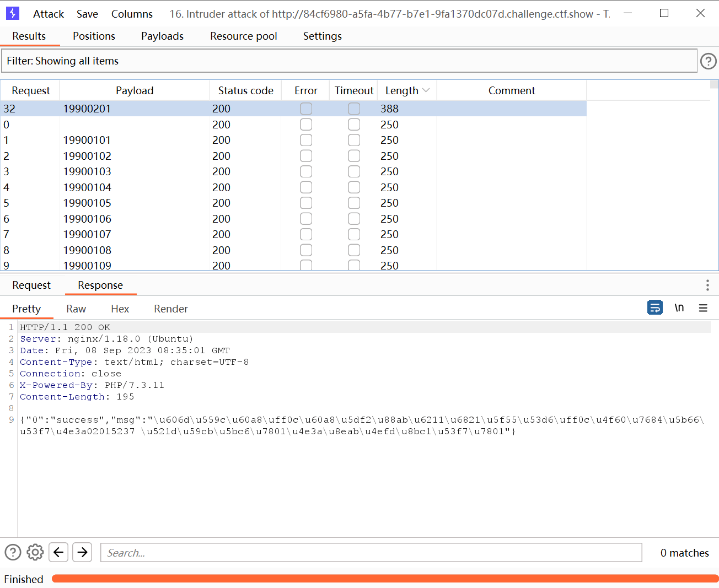Image resolution: width=719 pixels, height=588 pixels.
Task: Open the Columns menu
Action: 132,14
